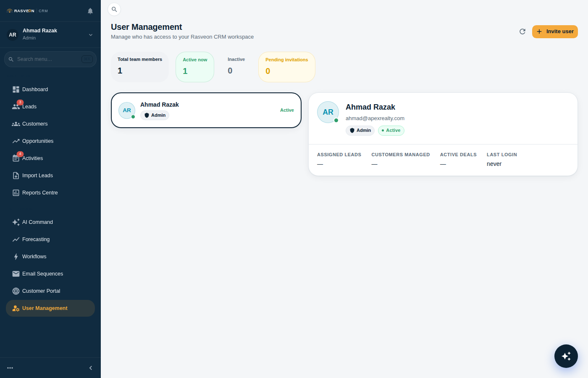This screenshot has width=588, height=378.
Task: Click the User Management page heading
Action: [x=146, y=27]
